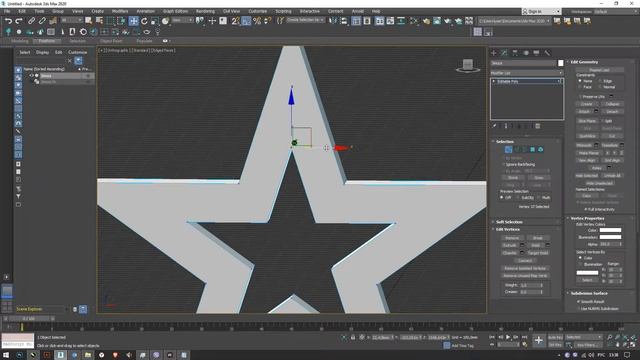
Task: Open the Graph Editors menu
Action: point(176,11)
